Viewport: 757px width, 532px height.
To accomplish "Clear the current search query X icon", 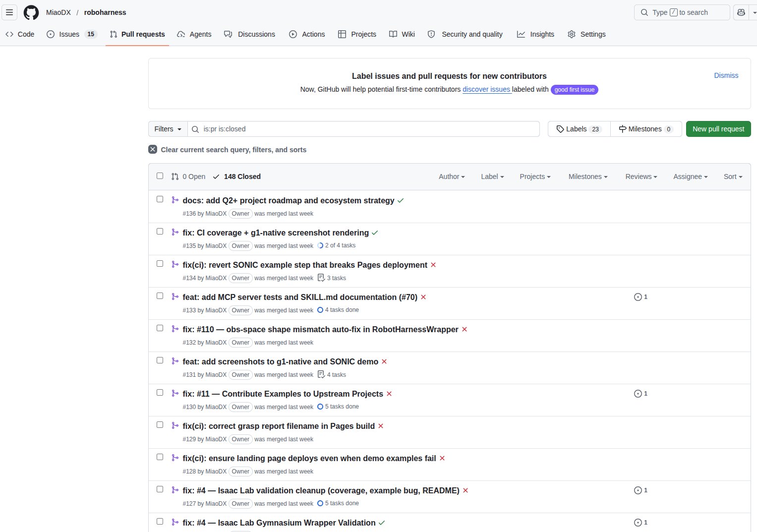I will coord(153,149).
